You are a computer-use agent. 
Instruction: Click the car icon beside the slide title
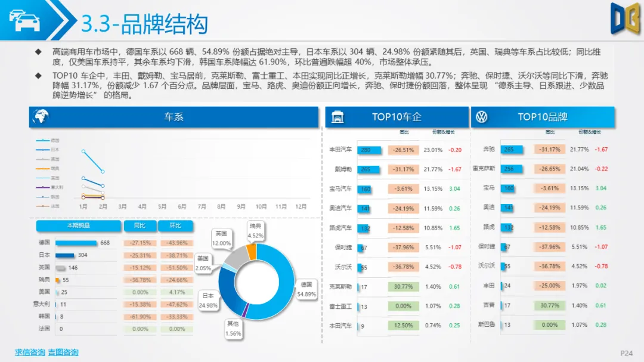(x=24, y=20)
